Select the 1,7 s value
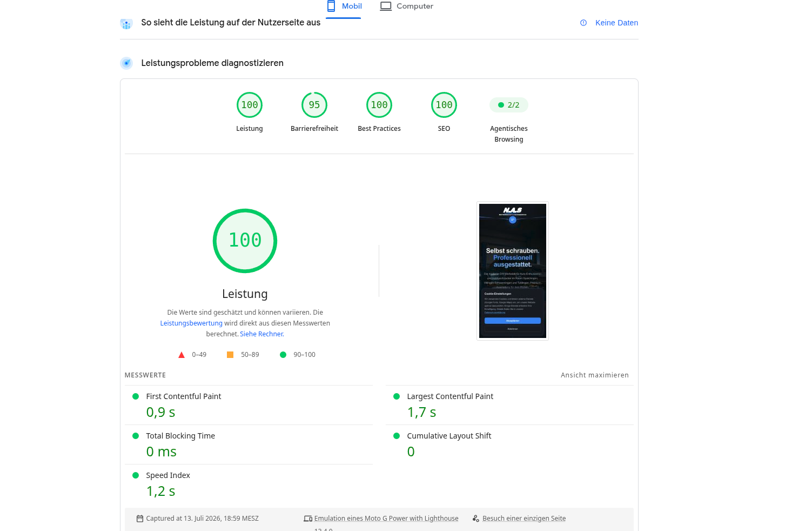The width and height of the screenshot is (812, 531). click(422, 412)
